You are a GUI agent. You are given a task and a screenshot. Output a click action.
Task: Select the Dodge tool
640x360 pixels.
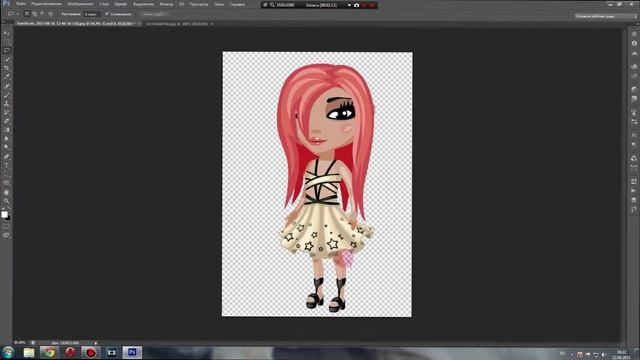coord(7,148)
